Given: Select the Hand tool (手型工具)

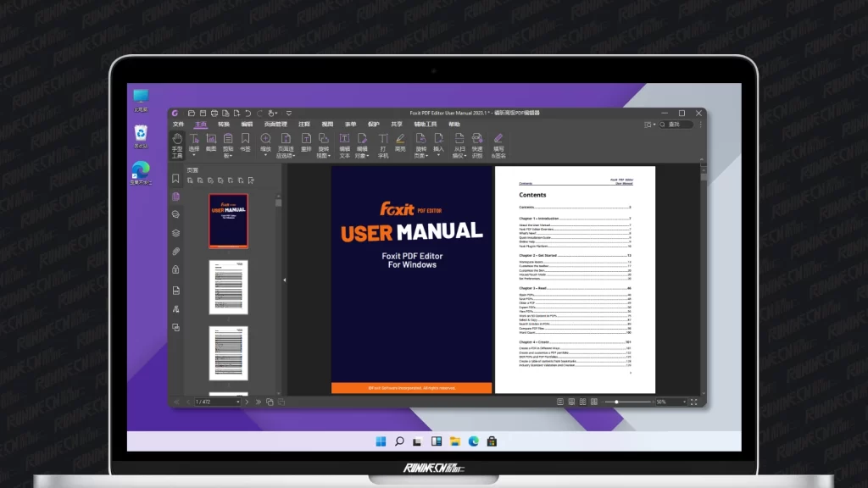Looking at the screenshot, I should point(177,141).
